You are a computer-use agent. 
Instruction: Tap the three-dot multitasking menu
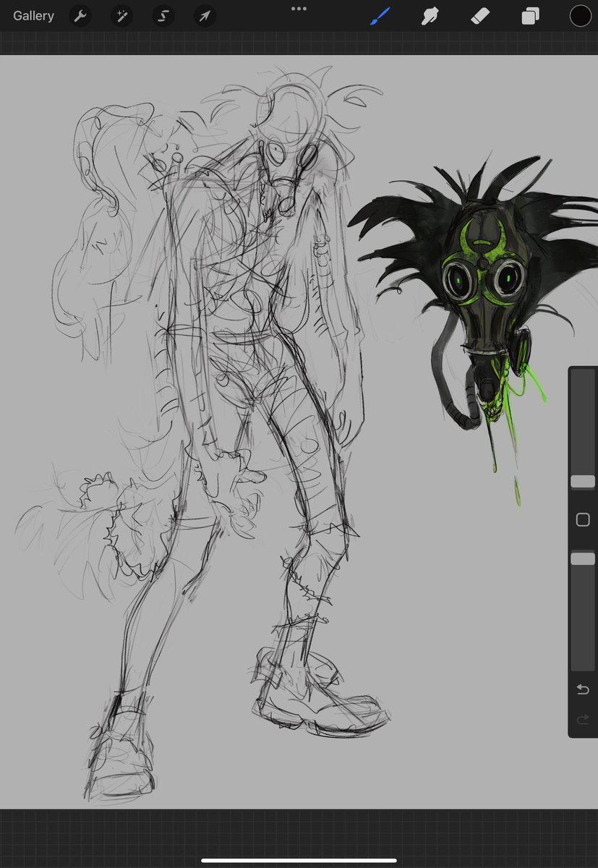pos(299,9)
